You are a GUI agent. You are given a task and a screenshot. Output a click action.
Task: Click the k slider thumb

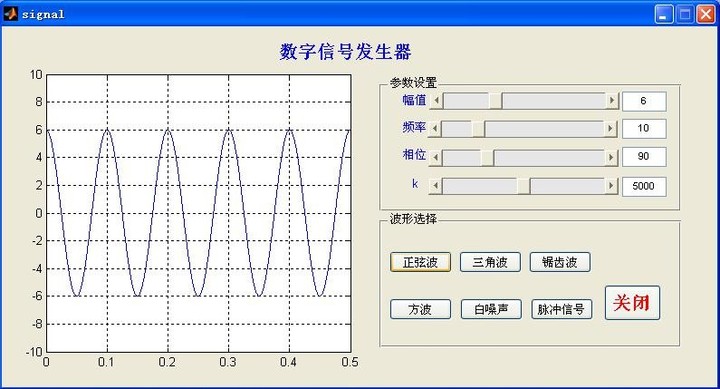[x=523, y=186]
